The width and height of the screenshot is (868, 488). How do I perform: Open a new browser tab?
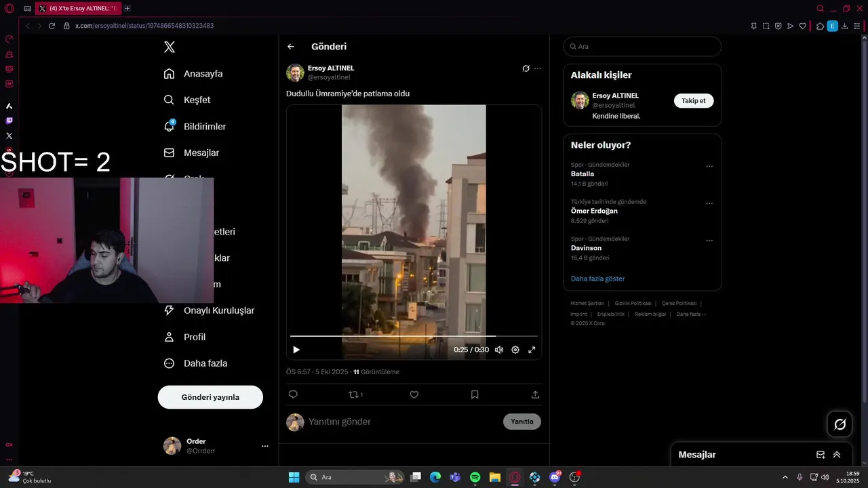(127, 8)
